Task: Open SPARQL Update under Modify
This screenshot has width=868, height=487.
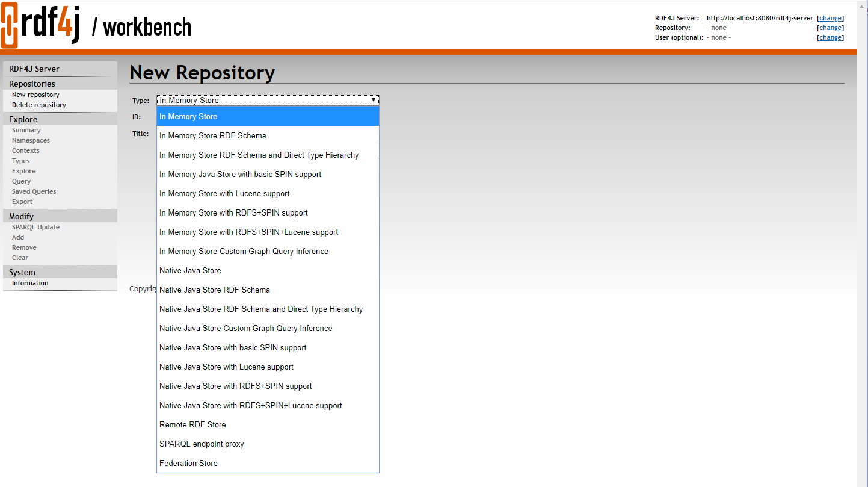Action: tap(35, 227)
